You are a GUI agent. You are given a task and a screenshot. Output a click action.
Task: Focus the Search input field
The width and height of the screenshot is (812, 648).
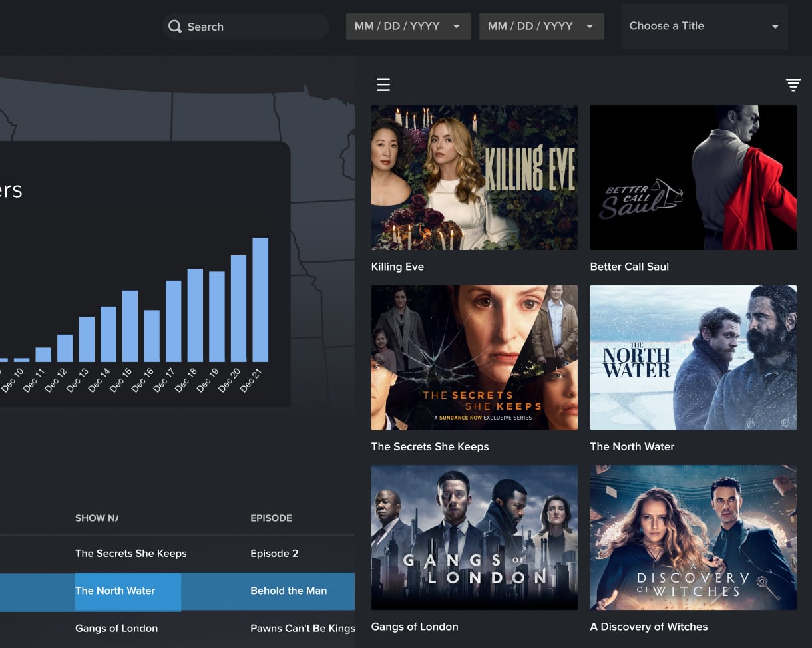(x=246, y=27)
